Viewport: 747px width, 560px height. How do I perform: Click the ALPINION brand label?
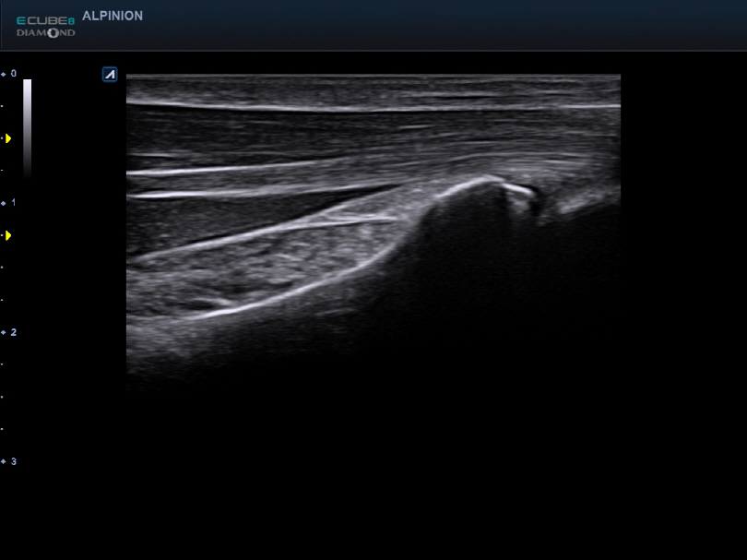pyautogui.click(x=113, y=16)
